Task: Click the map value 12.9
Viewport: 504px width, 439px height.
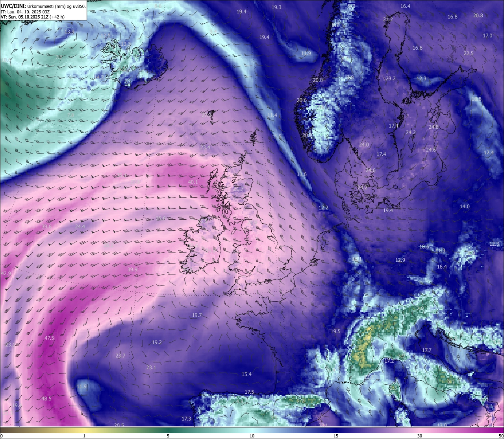Action: (x=400, y=260)
